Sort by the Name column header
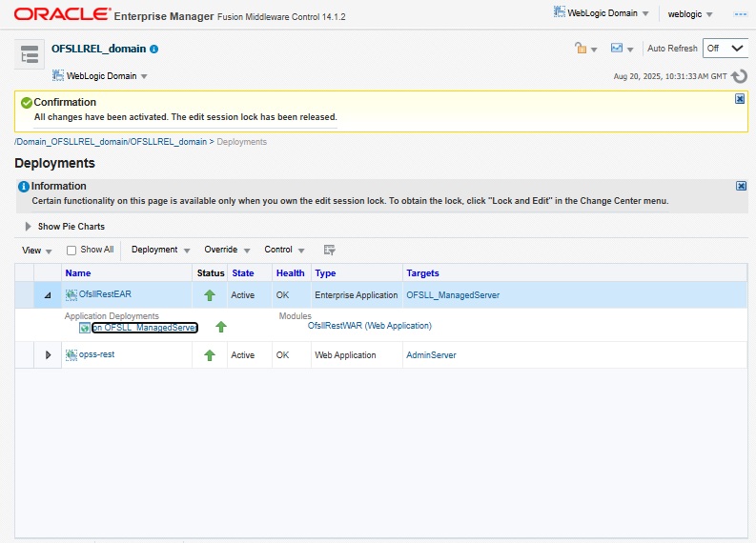This screenshot has width=756, height=543. pyautogui.click(x=78, y=273)
